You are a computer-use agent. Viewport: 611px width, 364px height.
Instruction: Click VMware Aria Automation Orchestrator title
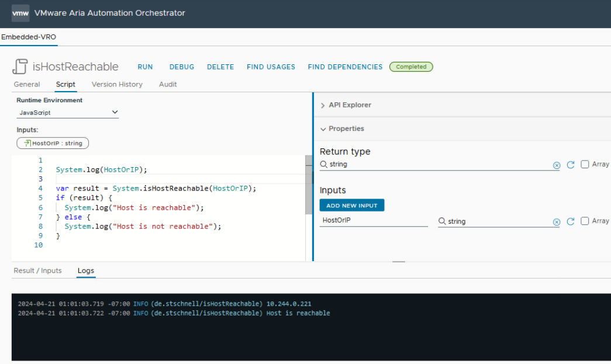pos(109,13)
